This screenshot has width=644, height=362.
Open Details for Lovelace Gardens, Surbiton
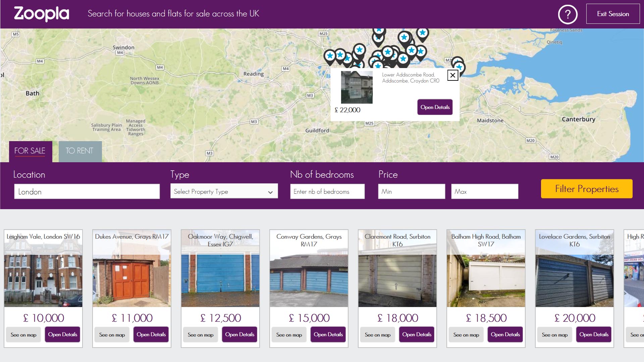594,335
